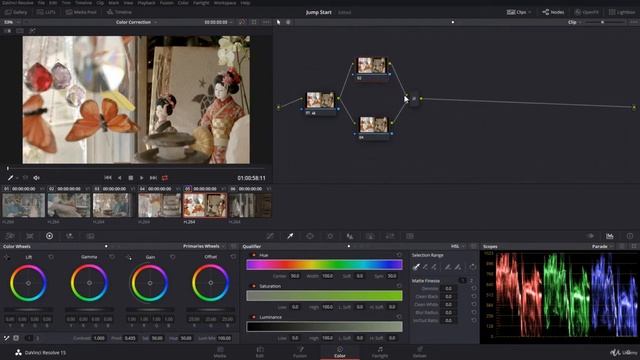Open the Primaries Wheels mode dropdown
The image size is (640, 360).
pyautogui.click(x=204, y=246)
